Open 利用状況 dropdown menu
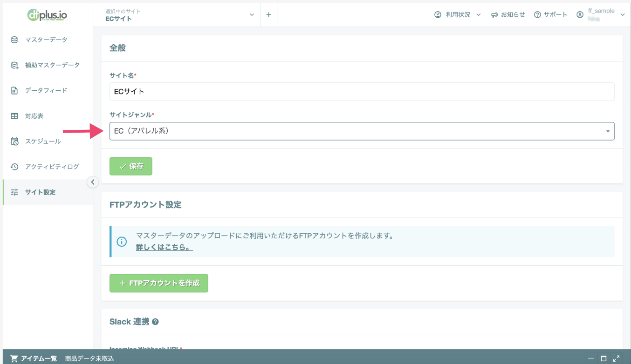Screen dimensions: 631x364 457,15
